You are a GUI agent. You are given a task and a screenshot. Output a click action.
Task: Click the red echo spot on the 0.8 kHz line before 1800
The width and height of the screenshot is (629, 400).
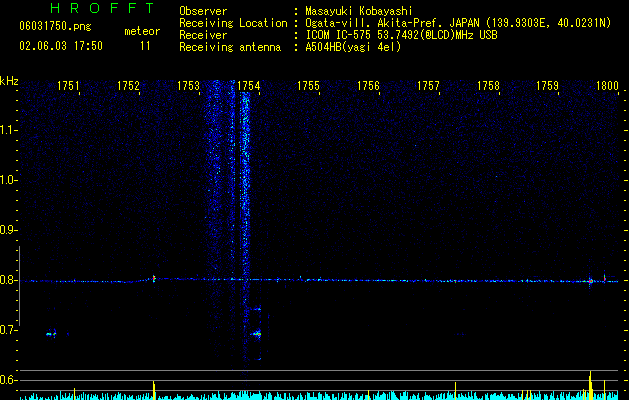590,281
